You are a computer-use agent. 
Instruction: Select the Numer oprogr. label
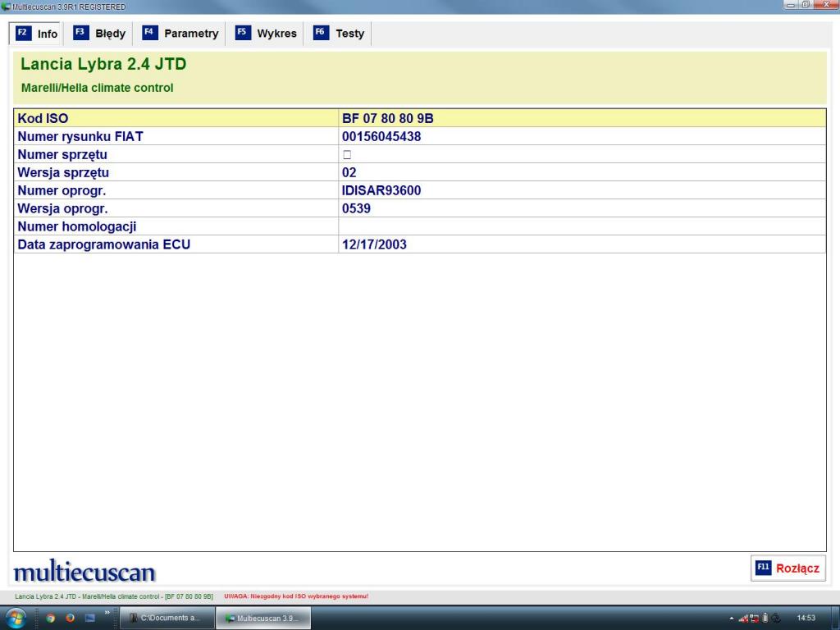coord(62,190)
